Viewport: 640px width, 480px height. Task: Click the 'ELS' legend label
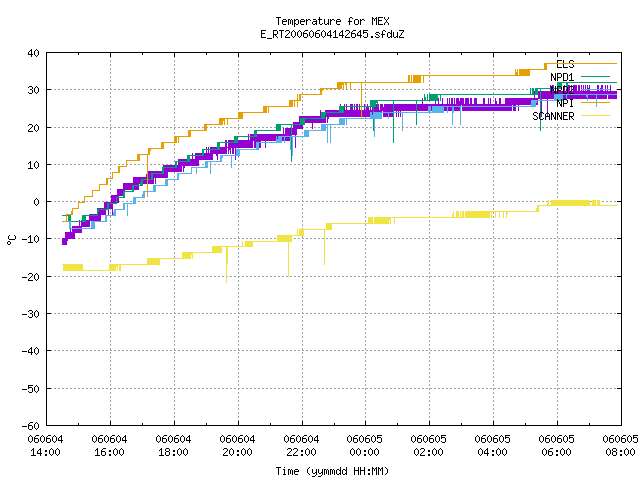pos(565,64)
